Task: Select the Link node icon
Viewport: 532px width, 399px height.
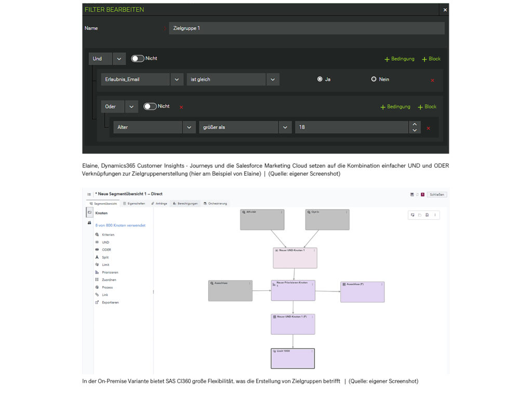Action: [97, 295]
